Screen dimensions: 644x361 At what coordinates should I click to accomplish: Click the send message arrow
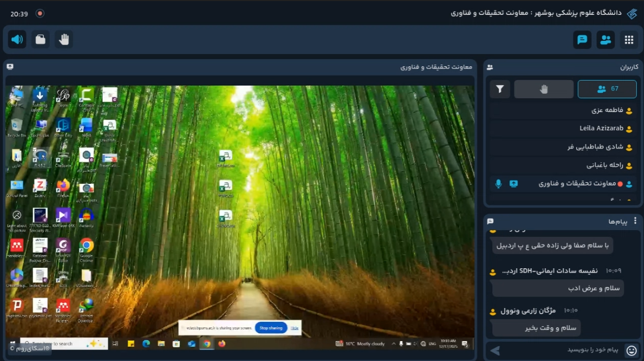pos(495,350)
